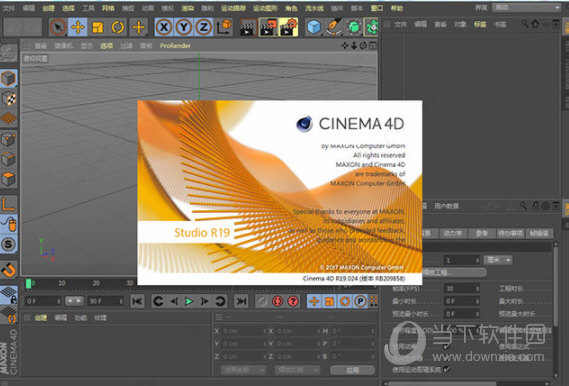Image resolution: width=569 pixels, height=386 pixels.
Task: Activate Polygons mode cube icon
Action: (x=9, y=178)
